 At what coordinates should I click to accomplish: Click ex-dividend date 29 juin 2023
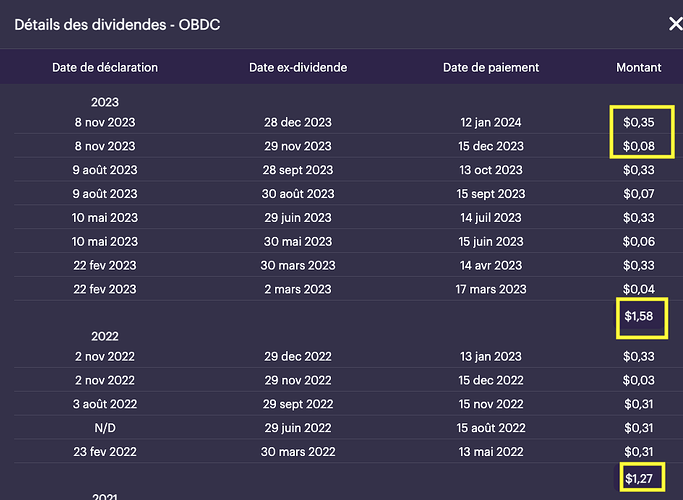pos(298,218)
